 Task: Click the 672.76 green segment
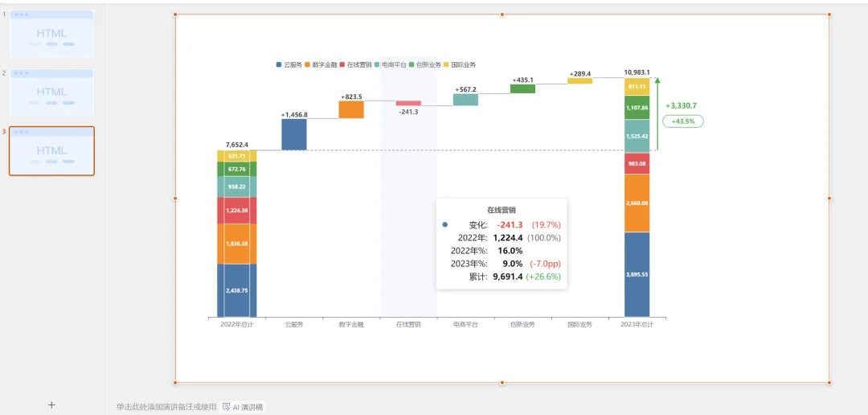(237, 169)
